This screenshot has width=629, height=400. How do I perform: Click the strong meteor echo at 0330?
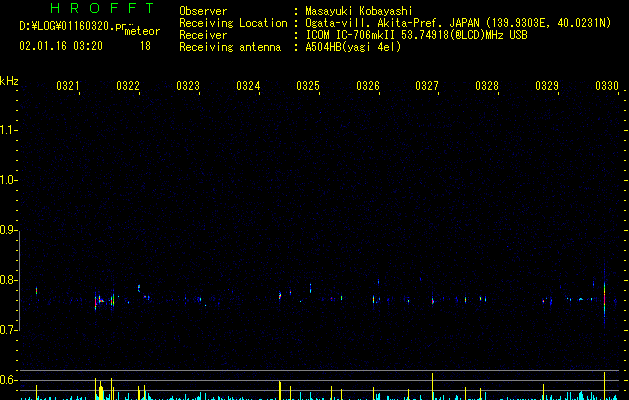pyautogui.click(x=605, y=299)
